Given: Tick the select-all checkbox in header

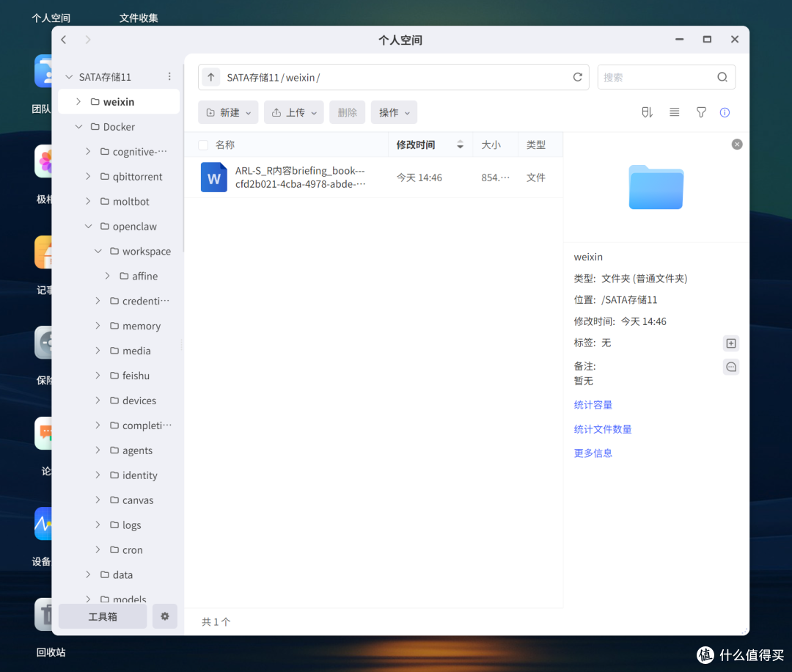Looking at the screenshot, I should tap(203, 145).
